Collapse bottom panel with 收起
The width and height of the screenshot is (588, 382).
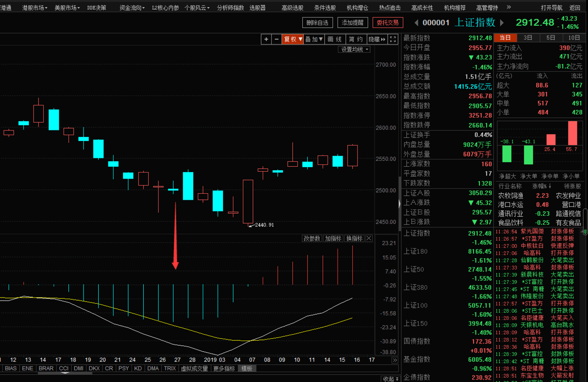[x=390, y=379]
